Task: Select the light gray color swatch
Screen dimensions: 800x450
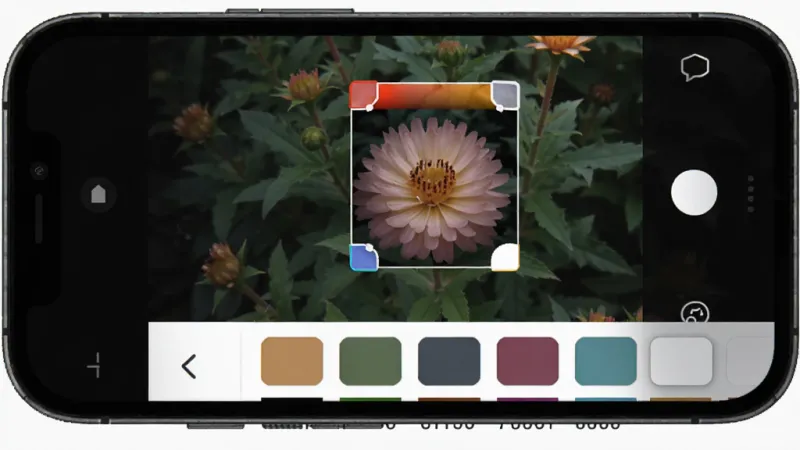Action: click(681, 361)
